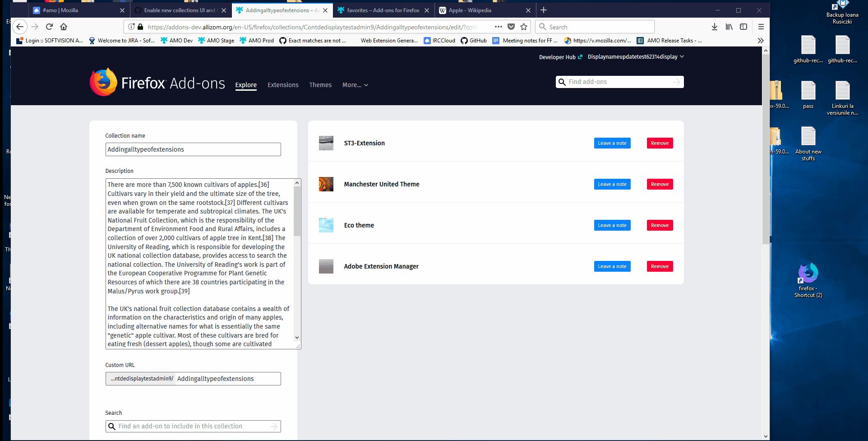
Task: Save page to Pocket
Action: (511, 27)
